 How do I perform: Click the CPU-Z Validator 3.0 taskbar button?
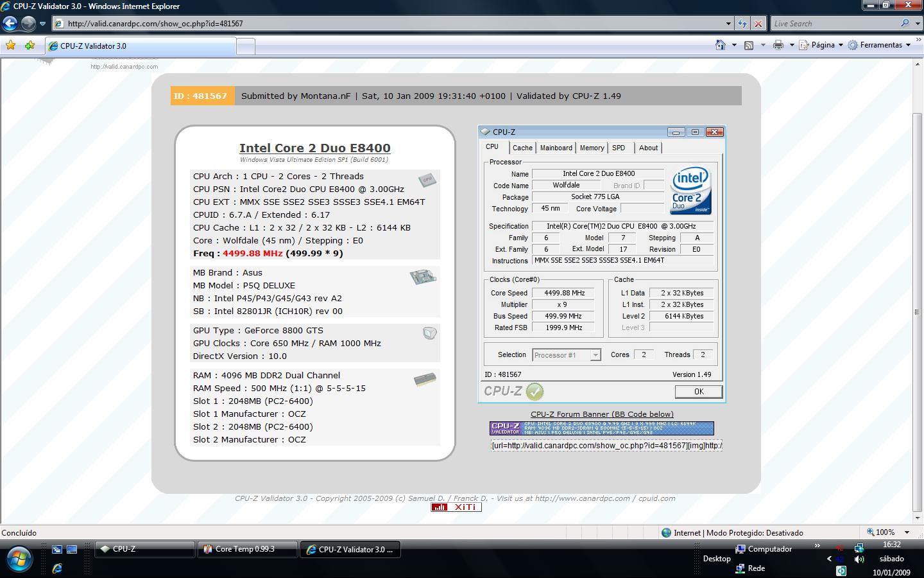pyautogui.click(x=350, y=549)
